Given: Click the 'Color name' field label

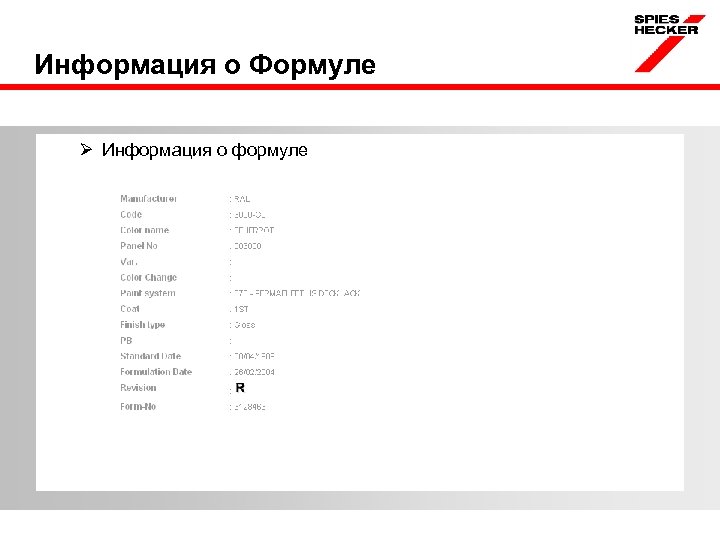Looking at the screenshot, I should (x=145, y=230).
